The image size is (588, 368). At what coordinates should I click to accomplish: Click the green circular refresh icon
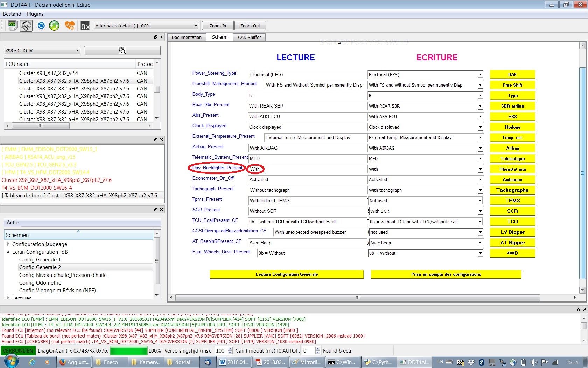pyautogui.click(x=54, y=26)
